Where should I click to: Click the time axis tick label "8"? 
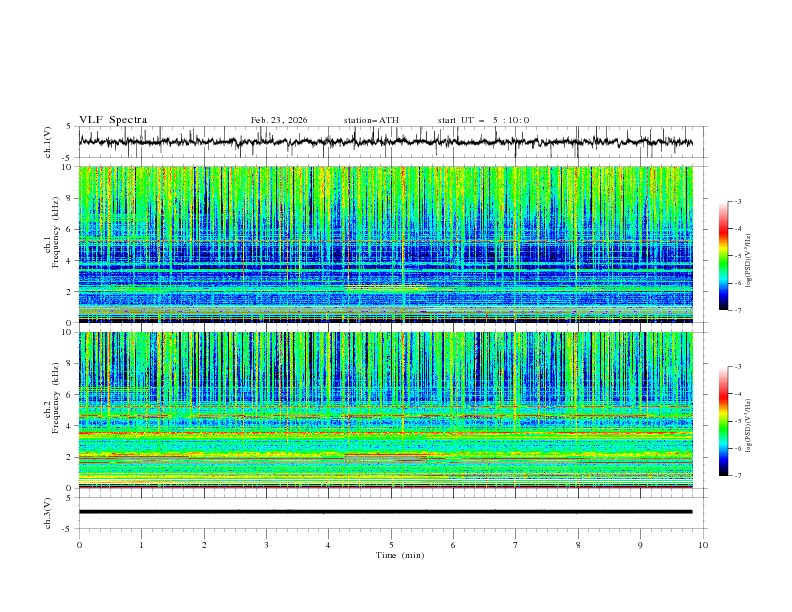tap(578, 545)
